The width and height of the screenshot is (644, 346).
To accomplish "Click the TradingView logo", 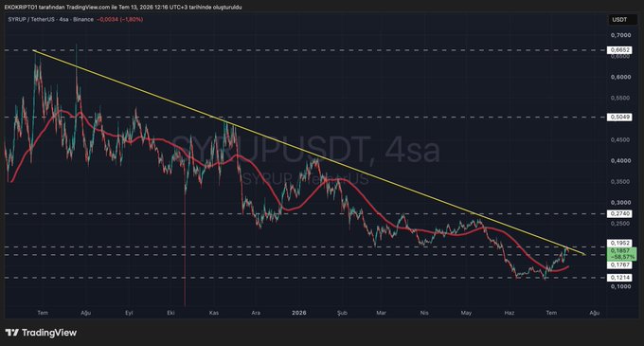I will point(41,333).
